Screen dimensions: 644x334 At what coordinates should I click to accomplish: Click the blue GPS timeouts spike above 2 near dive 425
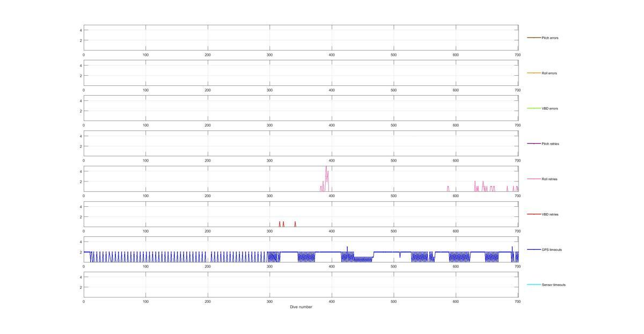(x=347, y=249)
